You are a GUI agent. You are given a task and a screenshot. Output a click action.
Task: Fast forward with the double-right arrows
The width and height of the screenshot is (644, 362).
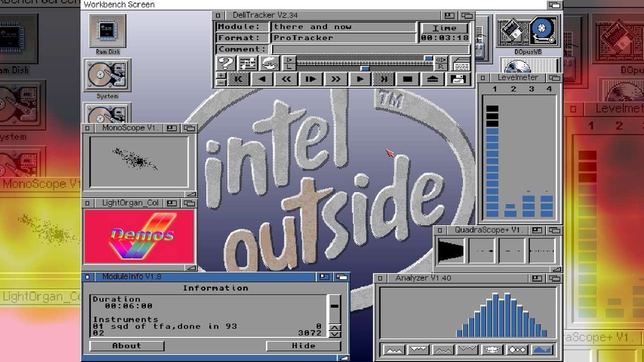pos(335,79)
